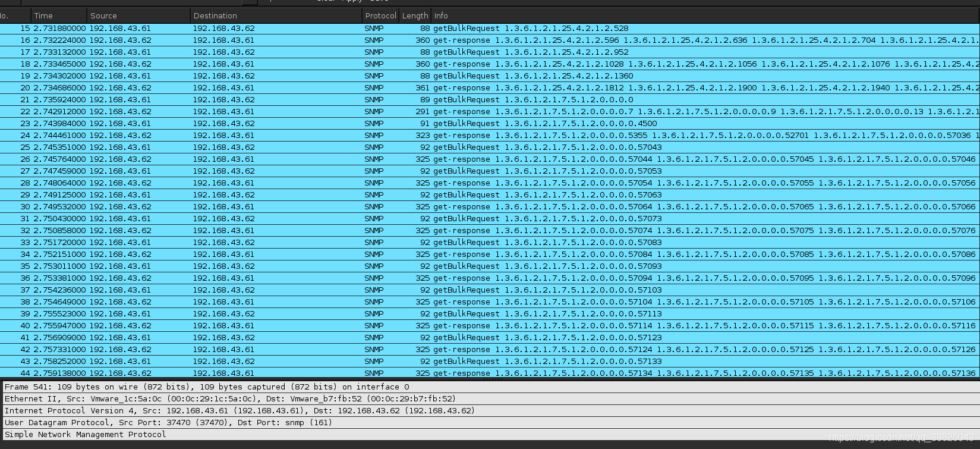The height and width of the screenshot is (449, 980).
Task: Select packet 19 getBulkRequest ending 2.1360
Action: coord(490,76)
